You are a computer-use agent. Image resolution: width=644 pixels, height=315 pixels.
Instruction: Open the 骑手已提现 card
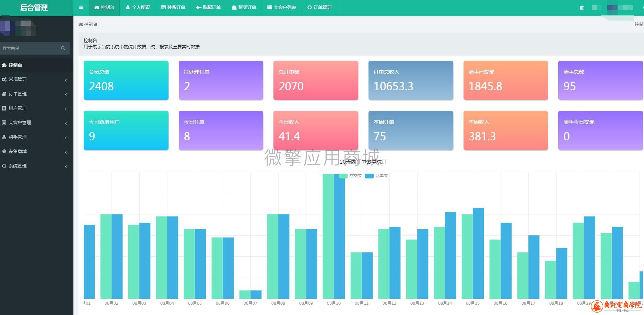pos(506,80)
